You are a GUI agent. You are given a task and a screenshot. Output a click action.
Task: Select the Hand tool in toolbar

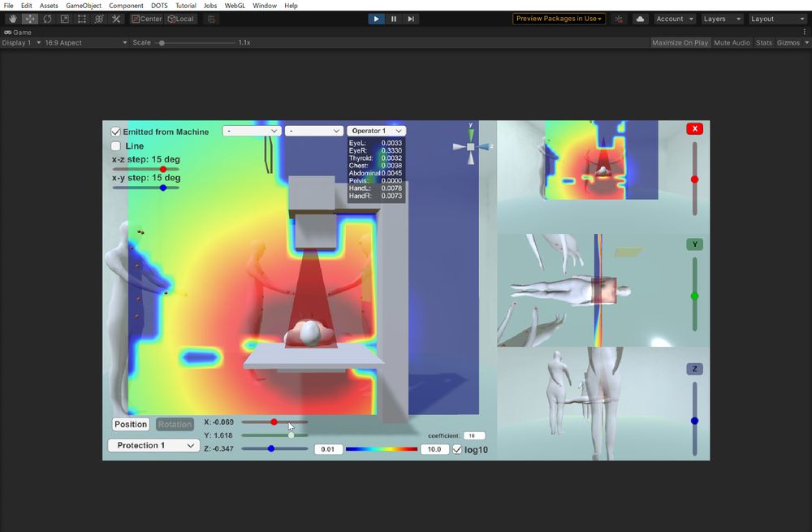tap(13, 19)
